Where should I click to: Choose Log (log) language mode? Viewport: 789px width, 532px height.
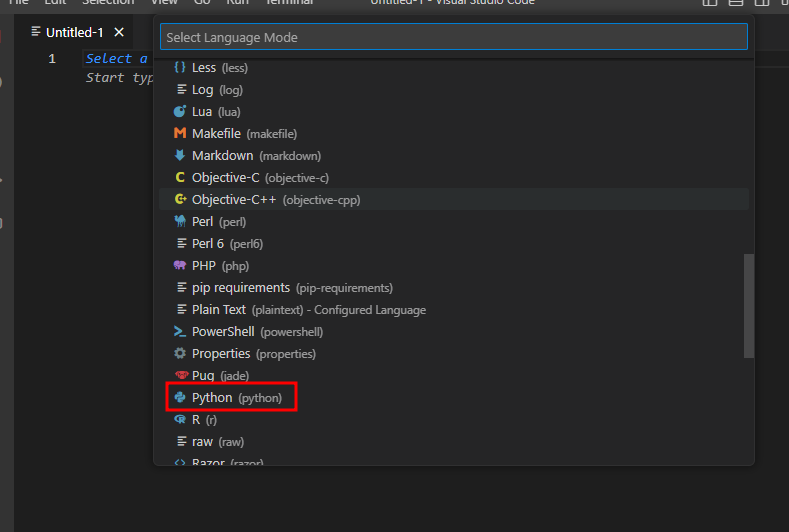click(454, 90)
